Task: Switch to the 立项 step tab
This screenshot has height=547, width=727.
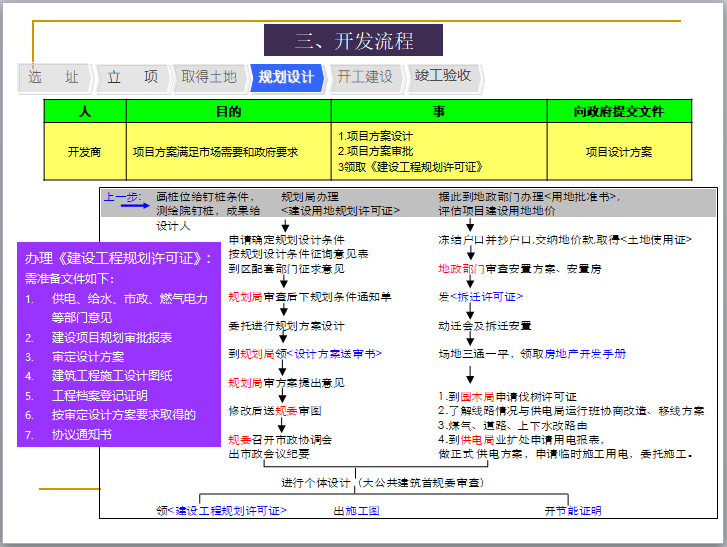Action: point(132,78)
